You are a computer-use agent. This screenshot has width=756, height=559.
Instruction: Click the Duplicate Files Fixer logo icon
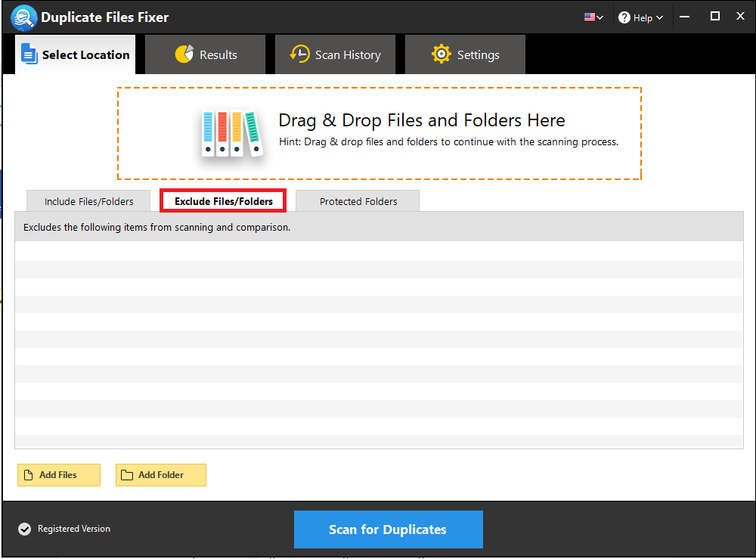click(24, 18)
